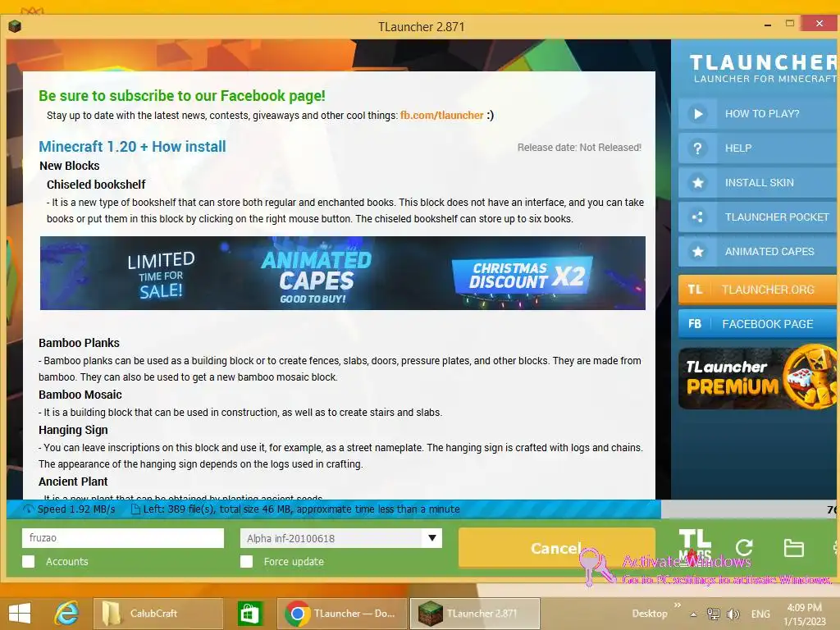The width and height of the screenshot is (840, 630).
Task: Click the Left: 389 file(s) status text
Action: tap(301, 509)
